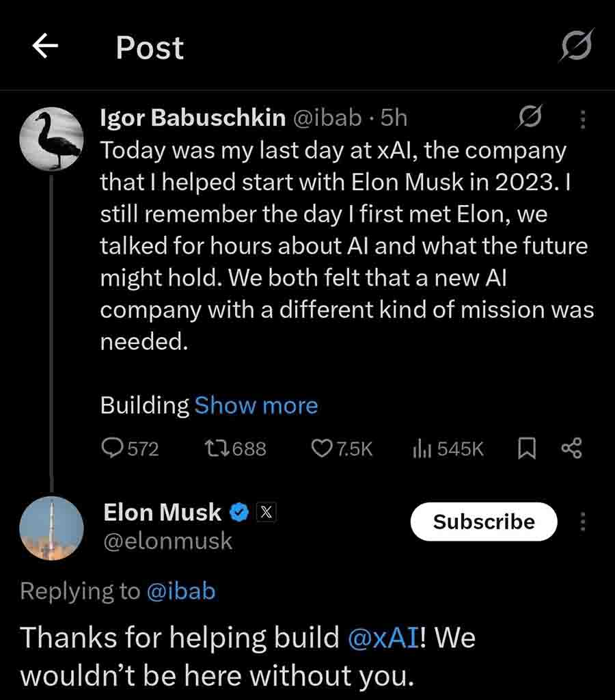View post analytics showing 545K views
Screen dimensions: 615x700
click(x=448, y=448)
